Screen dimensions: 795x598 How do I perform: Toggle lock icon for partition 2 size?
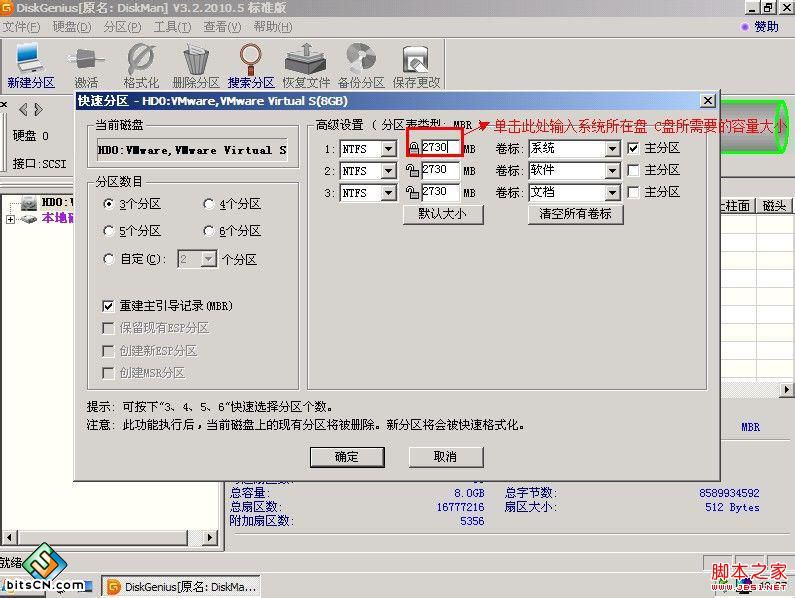pyautogui.click(x=412, y=170)
